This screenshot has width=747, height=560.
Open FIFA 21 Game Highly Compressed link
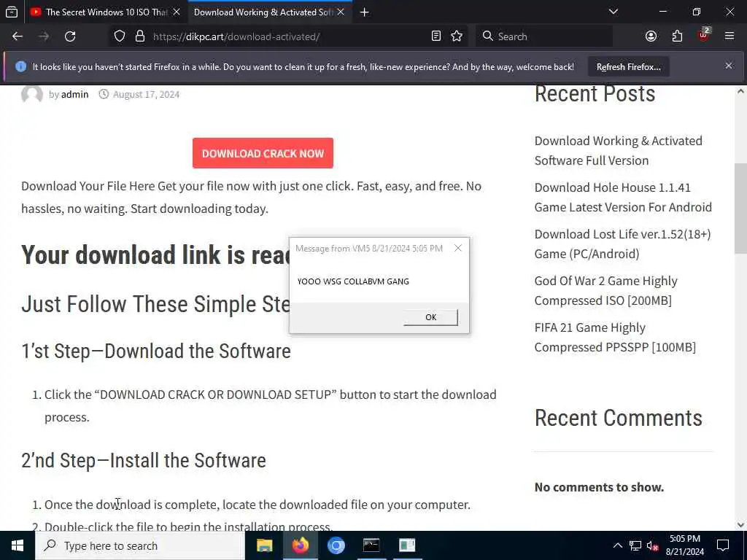point(615,337)
